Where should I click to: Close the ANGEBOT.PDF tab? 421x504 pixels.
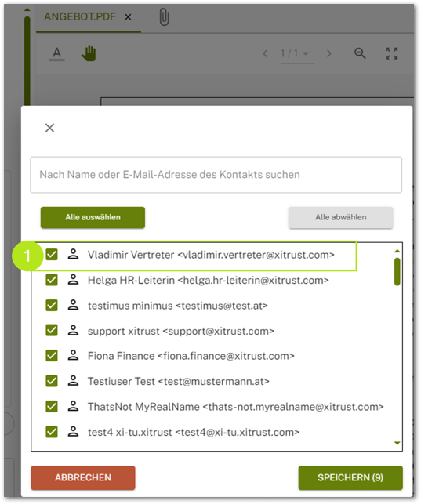(128, 17)
